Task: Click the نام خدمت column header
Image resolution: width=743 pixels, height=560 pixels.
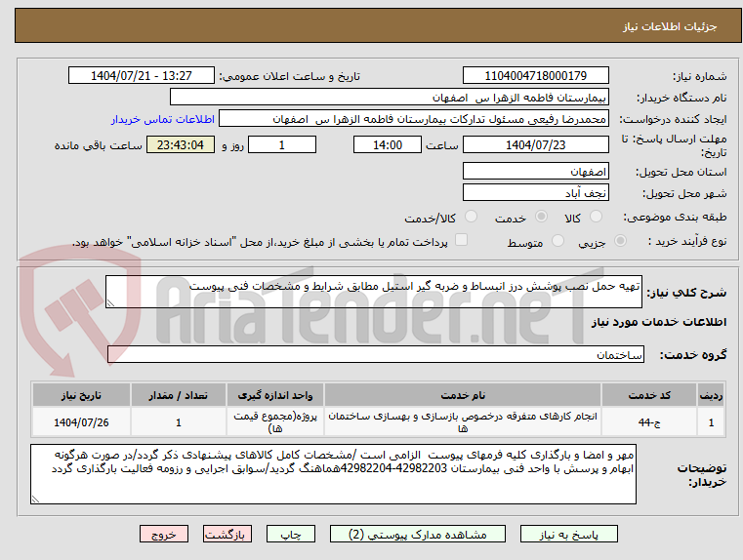Action: coord(463,395)
